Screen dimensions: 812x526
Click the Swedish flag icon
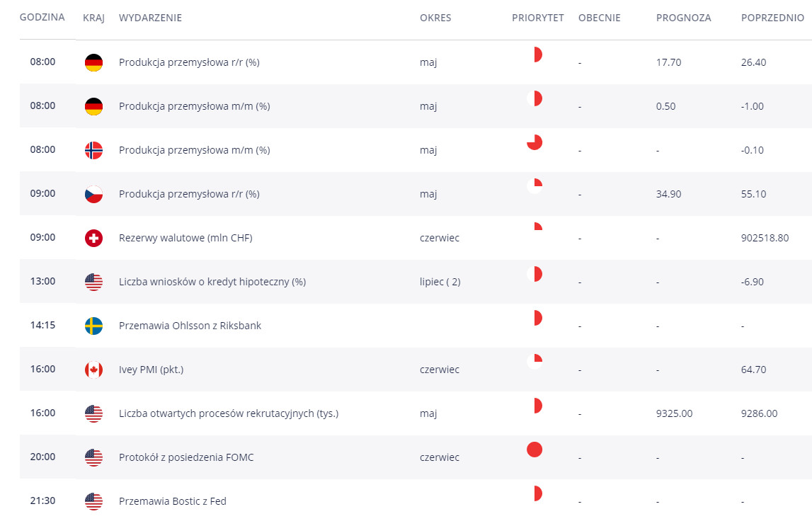coord(93,326)
